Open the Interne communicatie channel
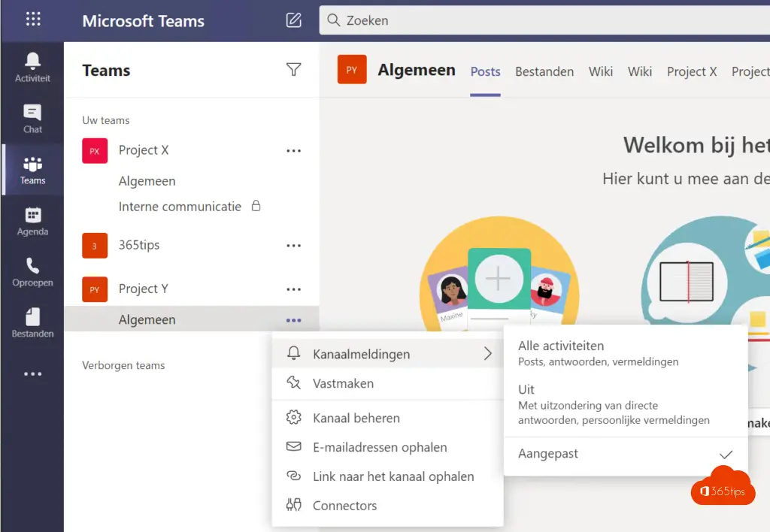 tap(180, 207)
